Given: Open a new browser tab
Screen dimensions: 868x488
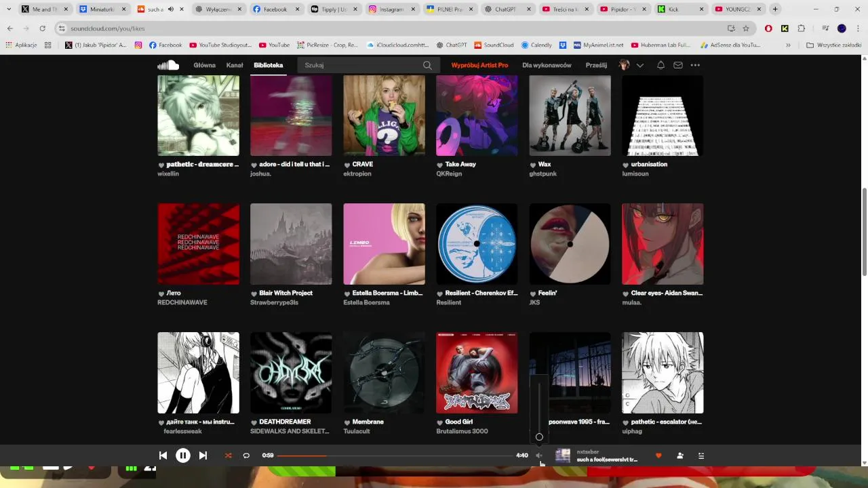Looking at the screenshot, I should 775,9.
